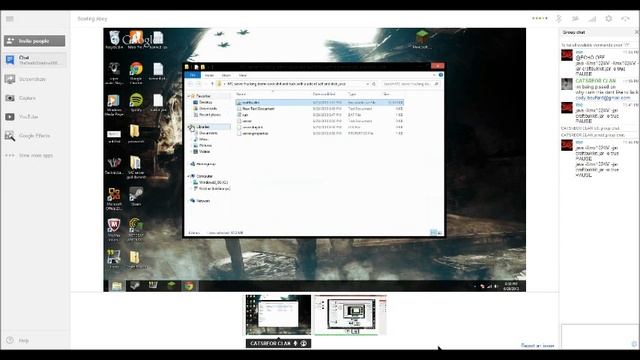Click File Explorer in shared taskbar
Image resolution: width=640 pixels, height=360 pixels.
point(116,286)
